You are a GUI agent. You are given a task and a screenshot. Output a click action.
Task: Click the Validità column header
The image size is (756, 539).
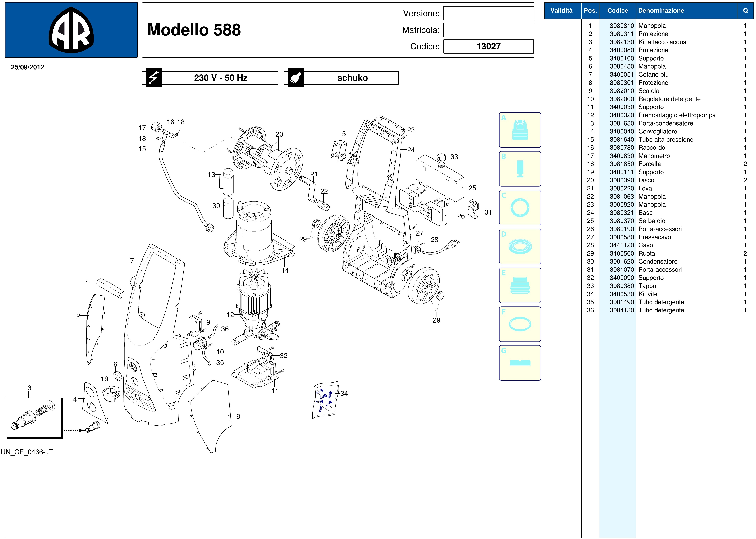561,11
